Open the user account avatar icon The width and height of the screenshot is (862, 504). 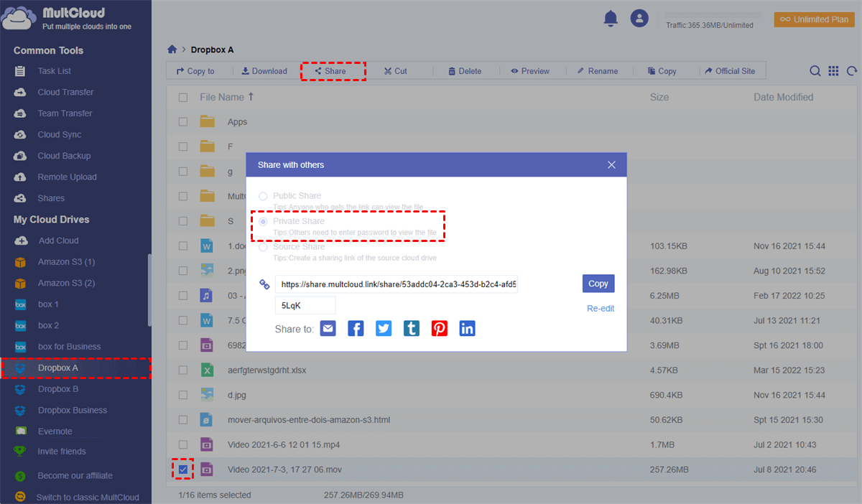(x=639, y=19)
